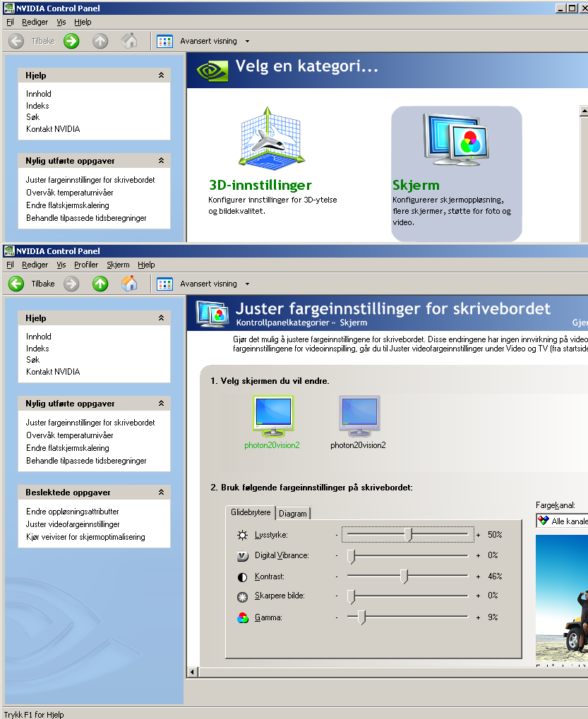Click the green Back arrow in bottom window

click(x=16, y=284)
